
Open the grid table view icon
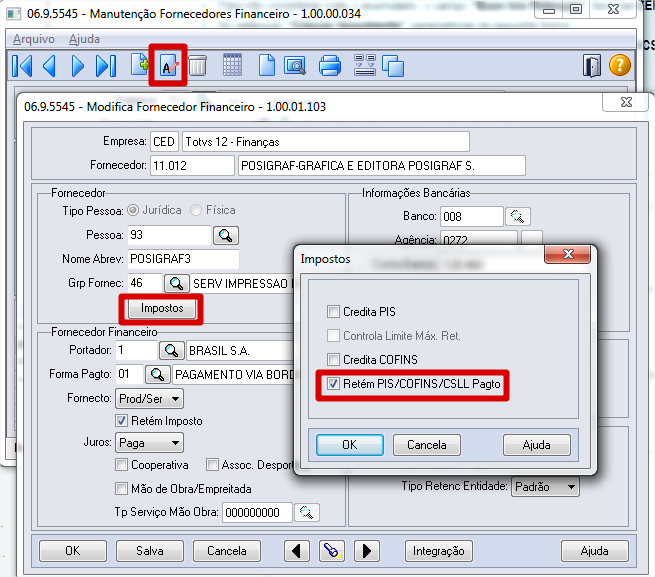(x=232, y=65)
